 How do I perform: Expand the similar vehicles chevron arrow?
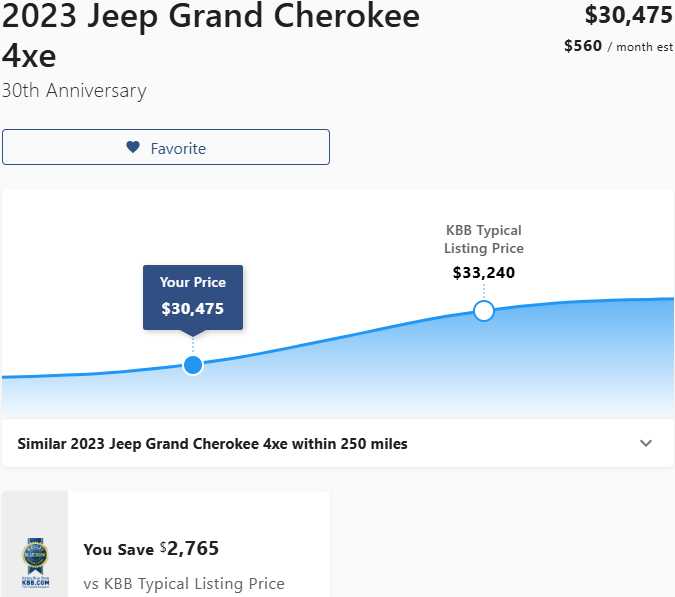click(x=646, y=443)
